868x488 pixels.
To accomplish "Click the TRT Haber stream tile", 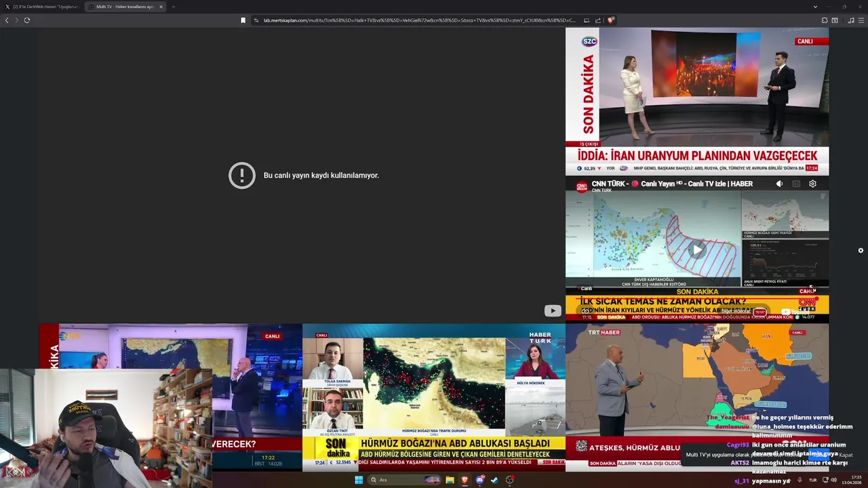I will point(697,397).
